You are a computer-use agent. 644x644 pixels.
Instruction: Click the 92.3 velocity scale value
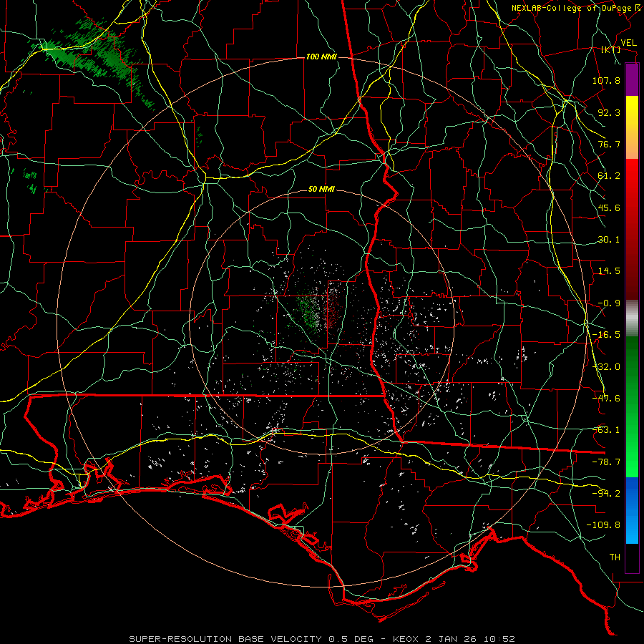coord(609,112)
